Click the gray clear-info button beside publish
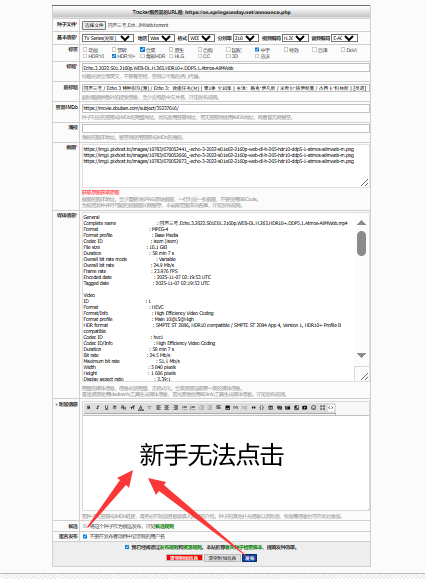The image size is (425, 579). (x=222, y=558)
